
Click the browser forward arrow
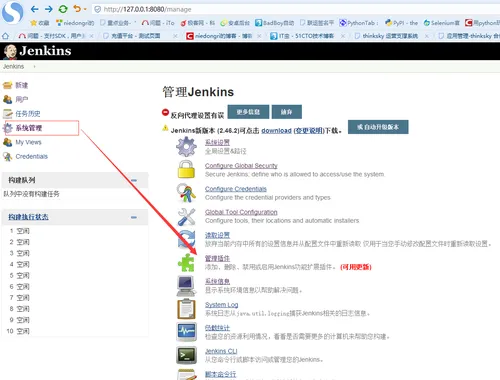point(49,9)
